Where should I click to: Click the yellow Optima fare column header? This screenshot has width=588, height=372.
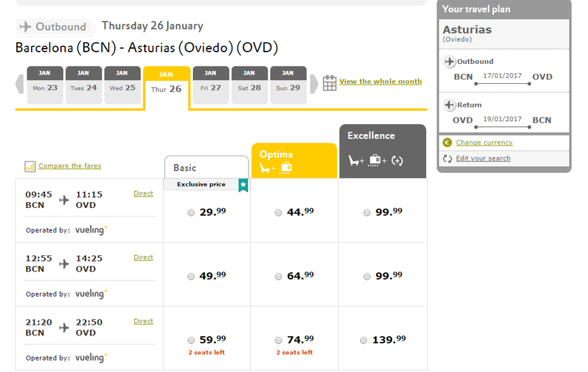293,161
